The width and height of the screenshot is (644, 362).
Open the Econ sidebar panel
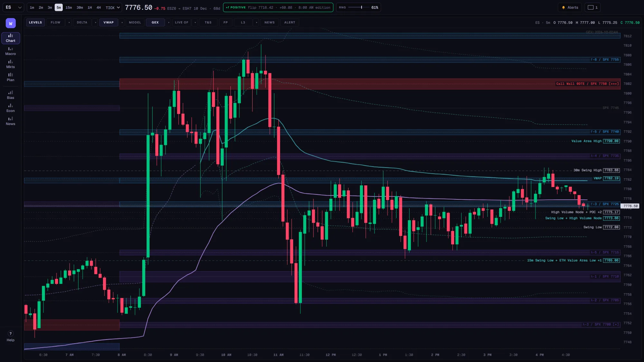coord(11,108)
